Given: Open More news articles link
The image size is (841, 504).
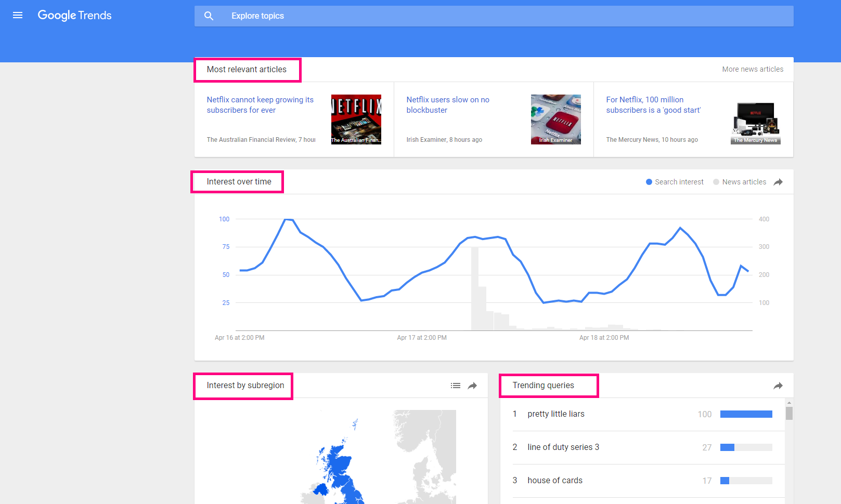Looking at the screenshot, I should tap(753, 69).
